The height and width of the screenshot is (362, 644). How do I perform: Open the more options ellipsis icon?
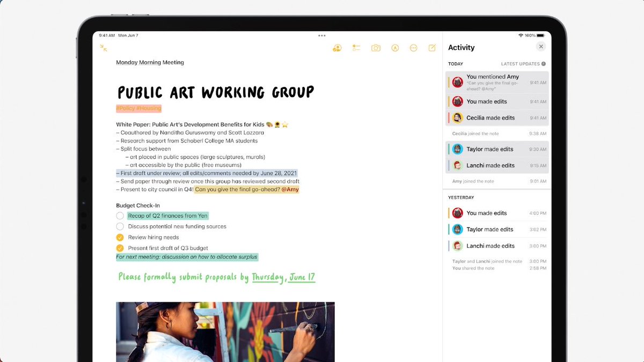click(413, 48)
